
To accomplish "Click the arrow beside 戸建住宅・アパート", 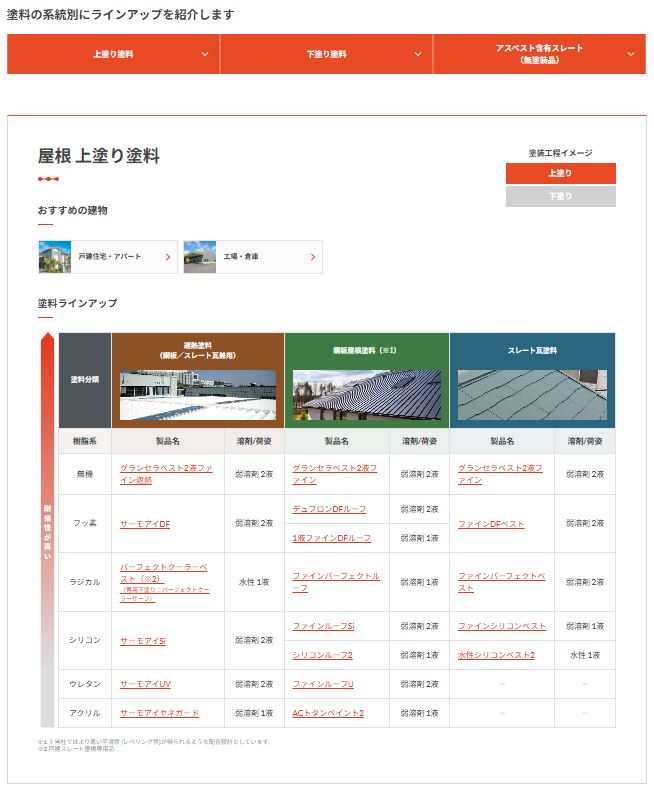I will pyautogui.click(x=168, y=257).
